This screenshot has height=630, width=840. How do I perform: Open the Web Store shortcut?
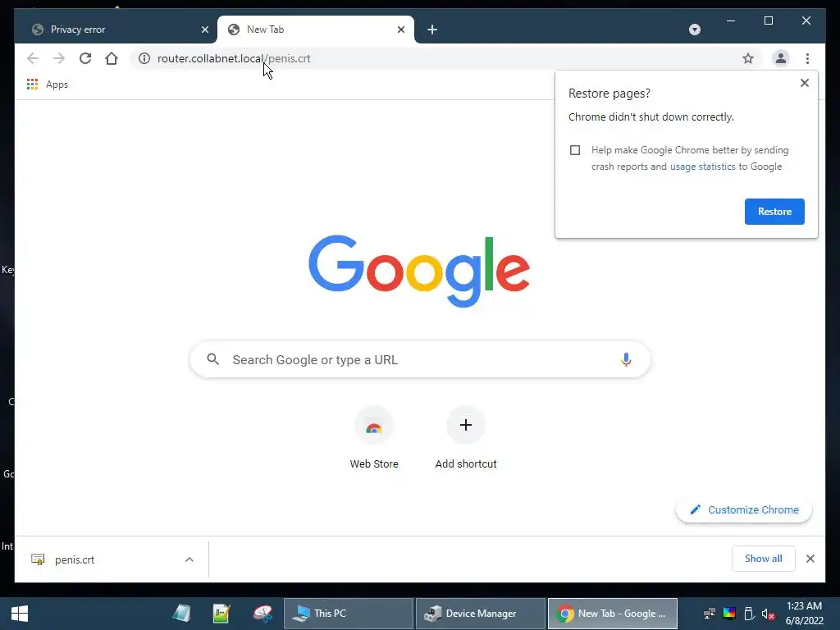point(374,438)
